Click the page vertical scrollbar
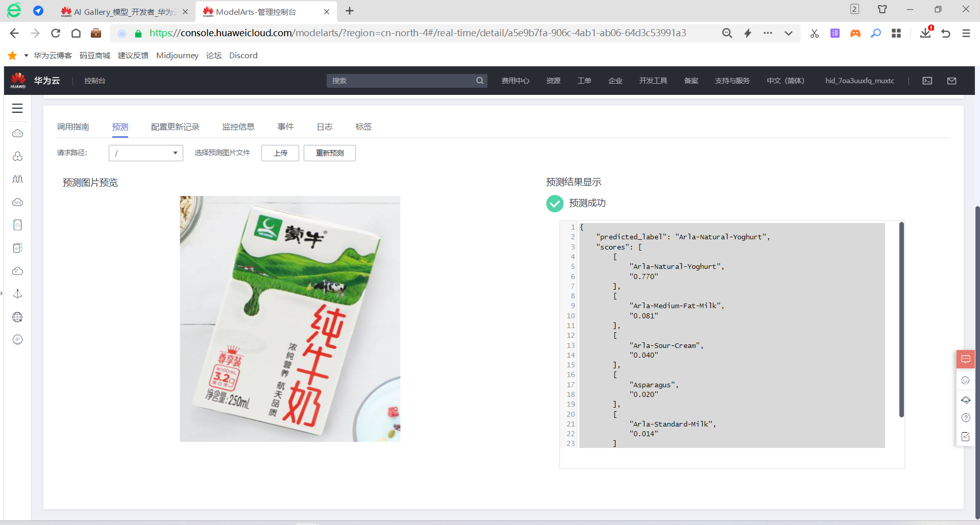The width and height of the screenshot is (980, 525). click(x=977, y=362)
